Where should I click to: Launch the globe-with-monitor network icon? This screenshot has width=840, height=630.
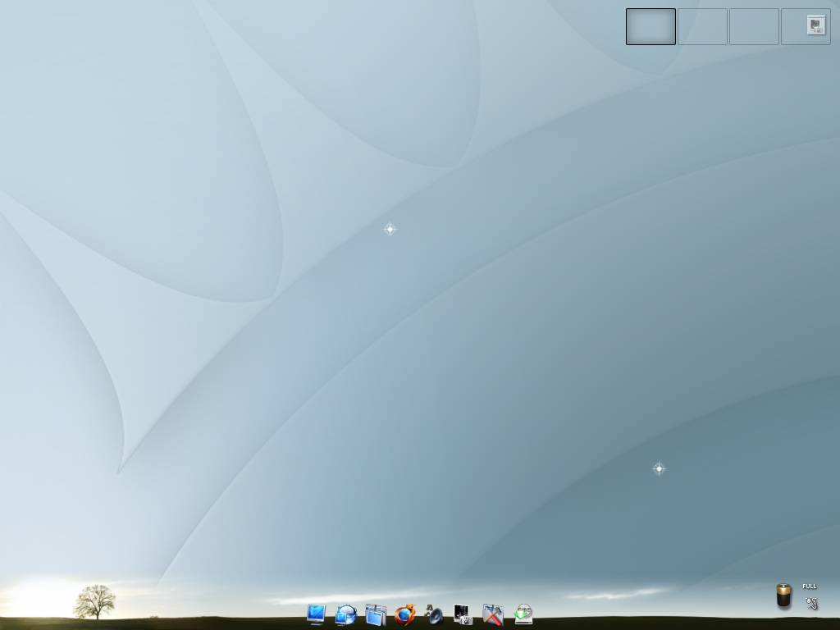(x=345, y=614)
